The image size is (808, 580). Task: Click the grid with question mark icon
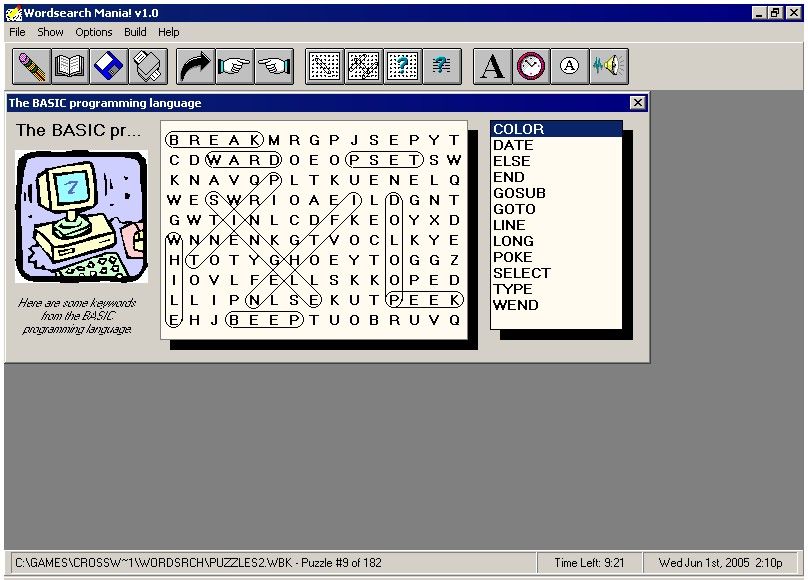(x=402, y=67)
